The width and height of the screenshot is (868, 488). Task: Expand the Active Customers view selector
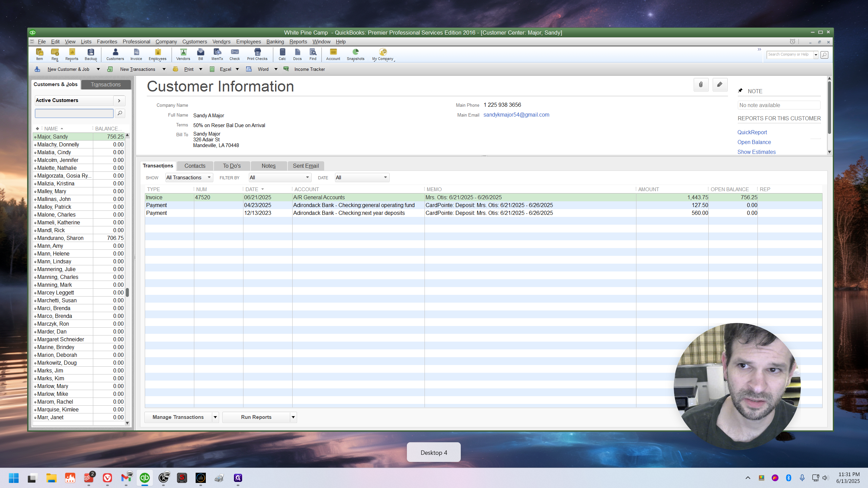(x=119, y=101)
